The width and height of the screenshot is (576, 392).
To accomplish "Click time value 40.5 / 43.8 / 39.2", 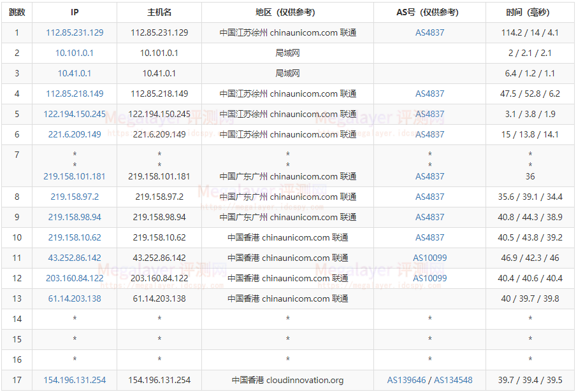I will click(530, 237).
